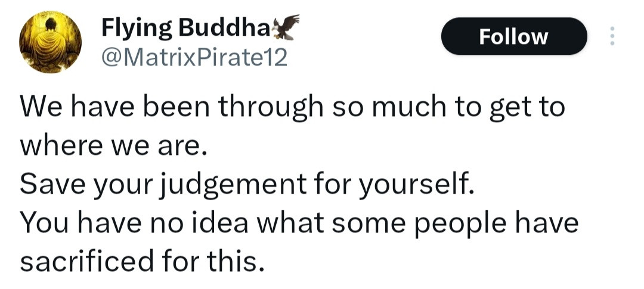The height and width of the screenshot is (289, 644).
Task: Visit the @MatrixPirate12 handle link
Action: 194,57
